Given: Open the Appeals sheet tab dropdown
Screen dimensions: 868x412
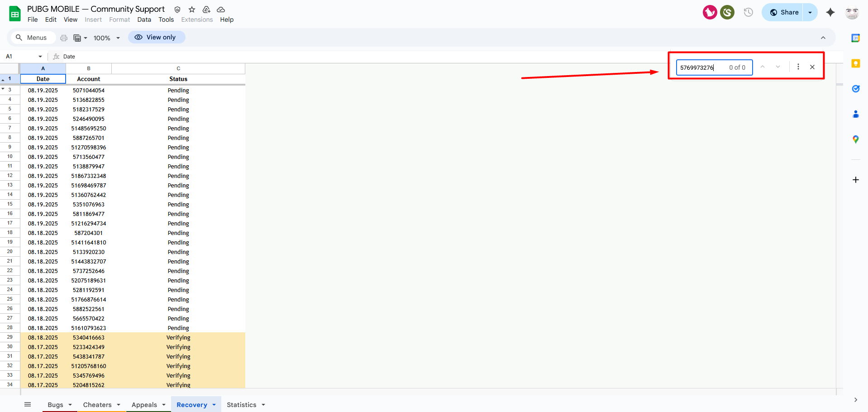Looking at the screenshot, I should pyautogui.click(x=164, y=405).
